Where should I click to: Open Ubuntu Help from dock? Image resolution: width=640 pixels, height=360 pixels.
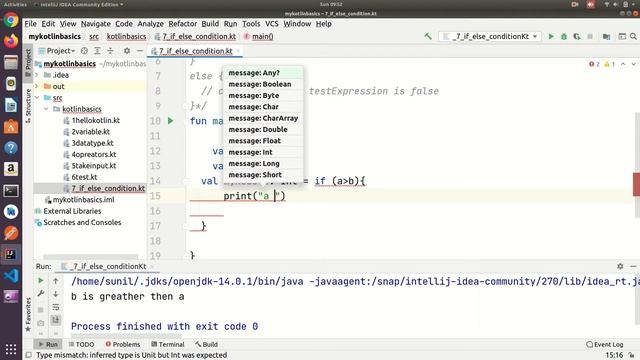click(11, 147)
